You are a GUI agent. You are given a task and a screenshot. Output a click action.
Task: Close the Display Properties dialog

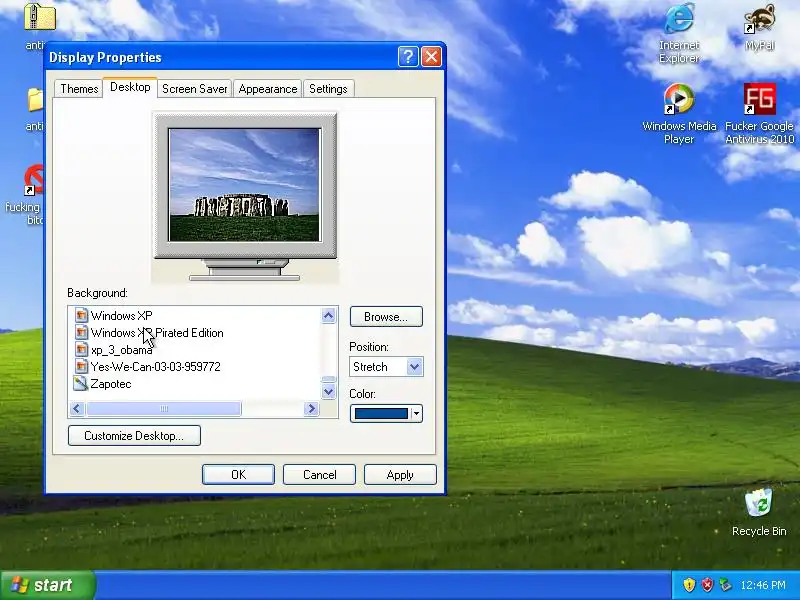[x=431, y=57]
